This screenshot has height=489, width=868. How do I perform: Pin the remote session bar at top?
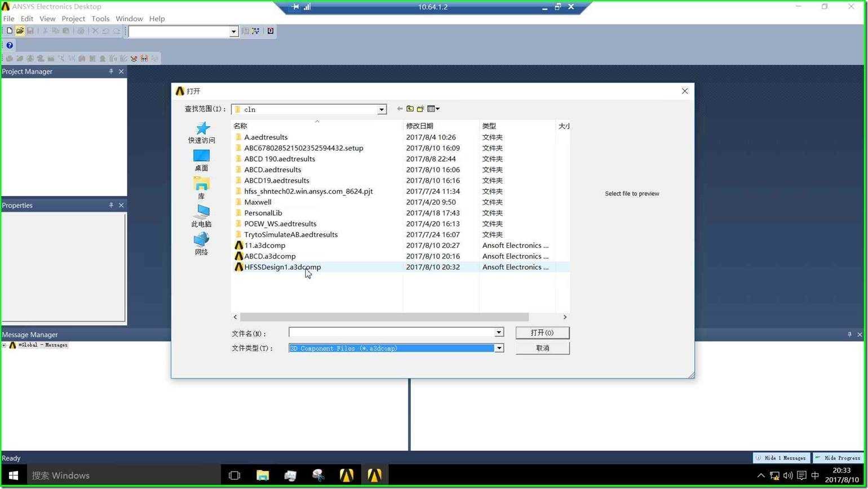(295, 7)
